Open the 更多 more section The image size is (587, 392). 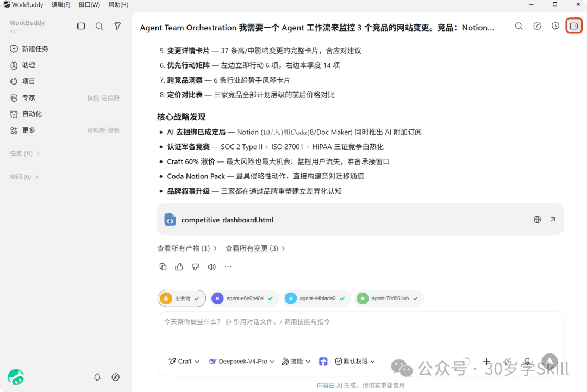coord(23,130)
